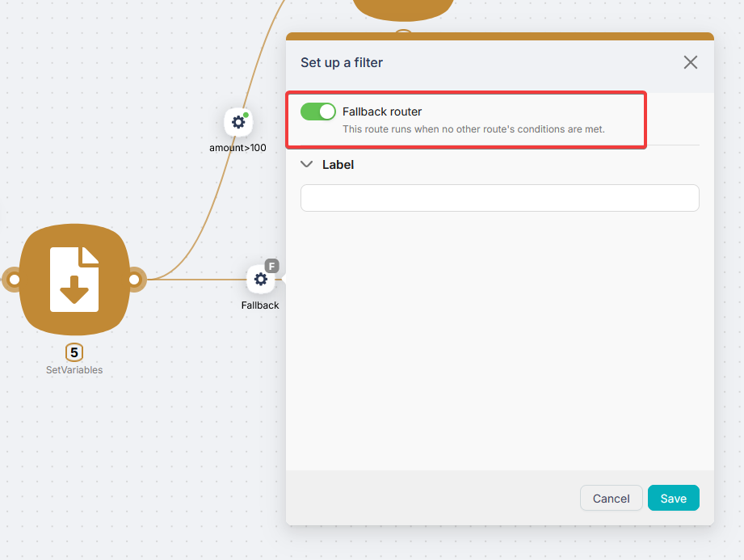The width and height of the screenshot is (744, 560).
Task: Click the partially visible orange module at top
Action: [402, 8]
